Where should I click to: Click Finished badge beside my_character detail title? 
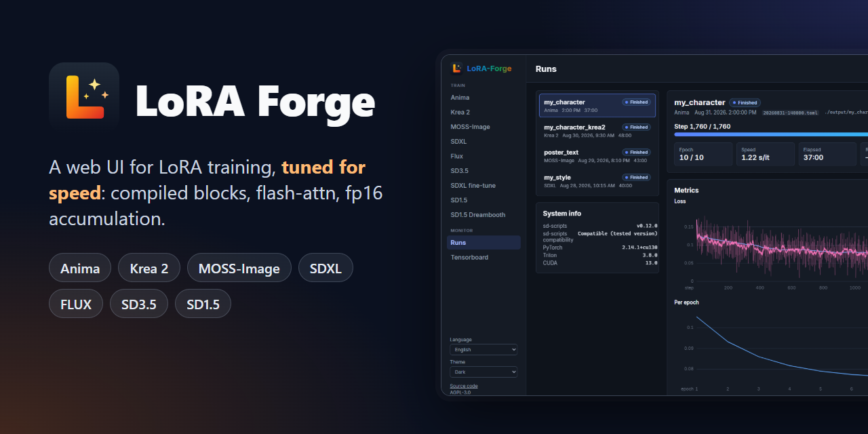point(745,102)
